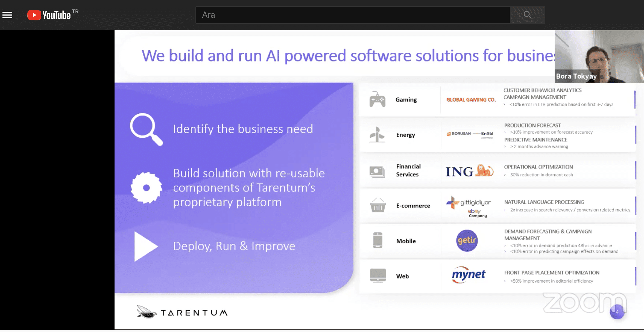This screenshot has height=332, width=644.
Task: Click the Gaming label
Action: (x=406, y=100)
